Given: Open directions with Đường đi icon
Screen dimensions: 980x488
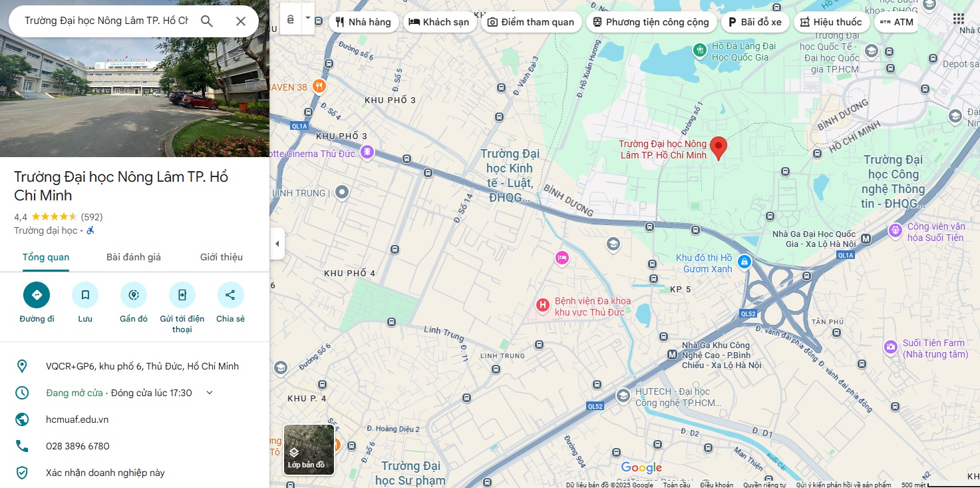Looking at the screenshot, I should (x=37, y=295).
